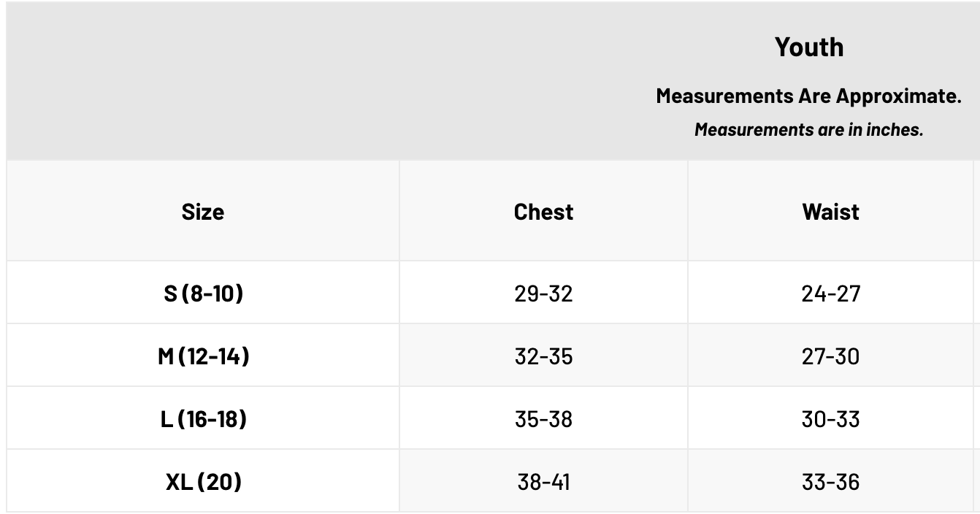Click the S (8-10) size row label
Image resolution: width=980 pixels, height=514 pixels.
click(203, 294)
